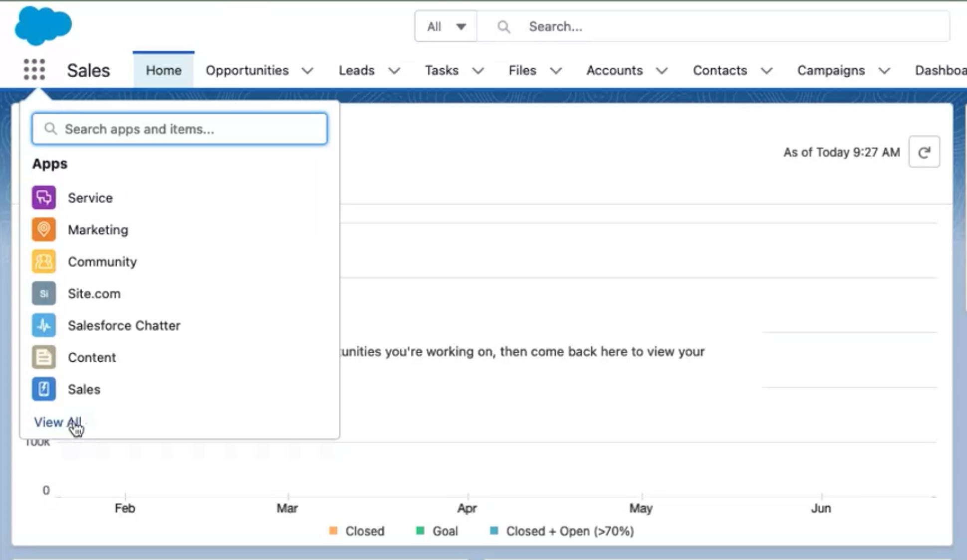Open the Contacts tab
This screenshot has width=967, height=560.
(720, 70)
